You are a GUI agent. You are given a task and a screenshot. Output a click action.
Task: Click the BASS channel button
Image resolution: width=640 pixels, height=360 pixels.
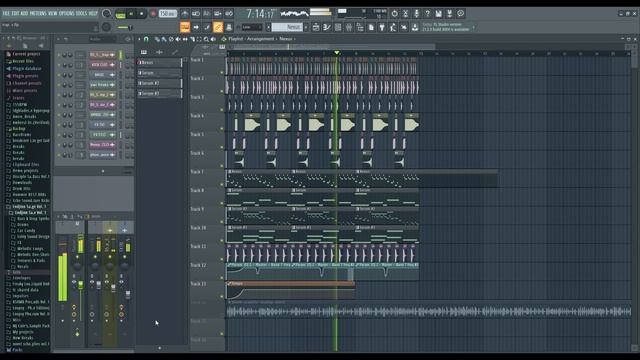[102, 75]
